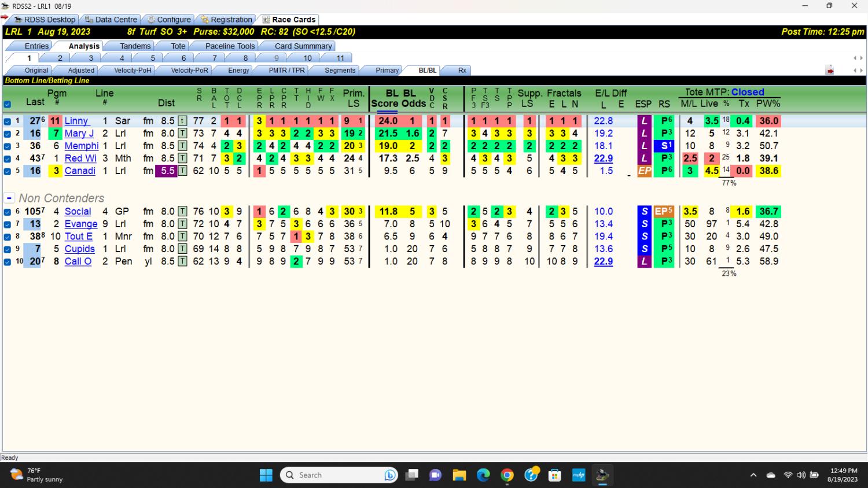Open the Wi-Fi network icon
This screenshot has width=868, height=488.
[788, 475]
